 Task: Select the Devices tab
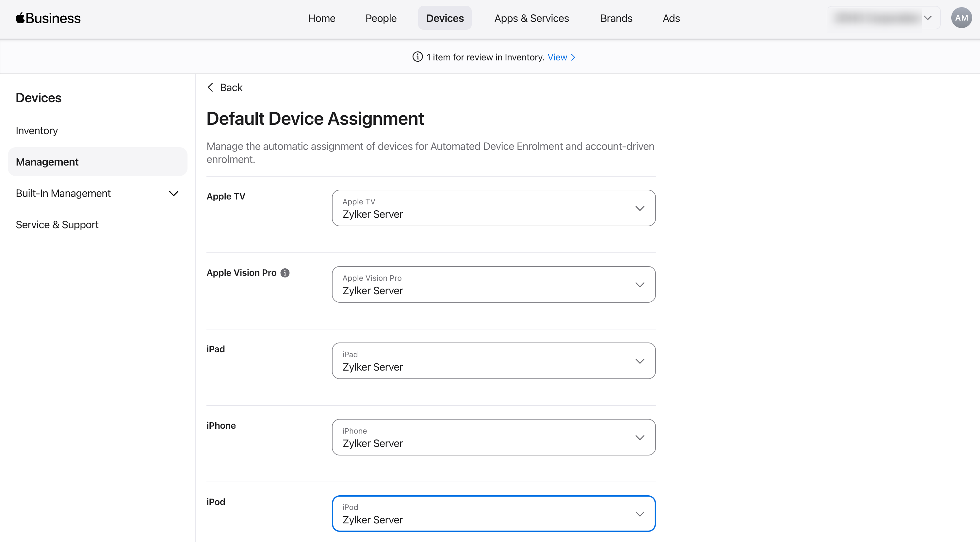445,18
